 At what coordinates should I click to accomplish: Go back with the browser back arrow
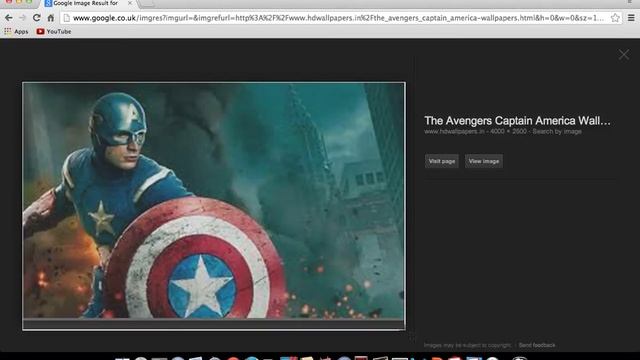9,18
